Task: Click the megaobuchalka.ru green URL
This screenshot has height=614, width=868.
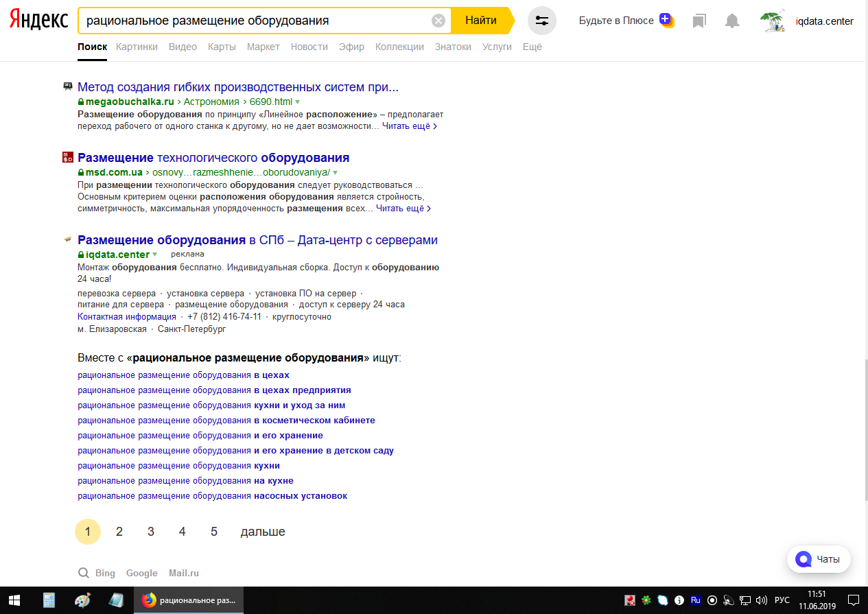Action: click(130, 102)
